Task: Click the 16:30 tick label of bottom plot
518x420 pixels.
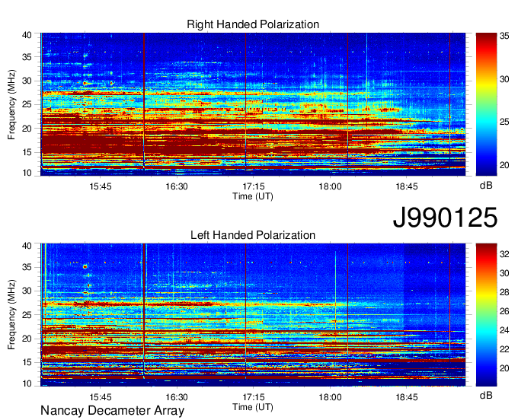Action: pos(177,397)
